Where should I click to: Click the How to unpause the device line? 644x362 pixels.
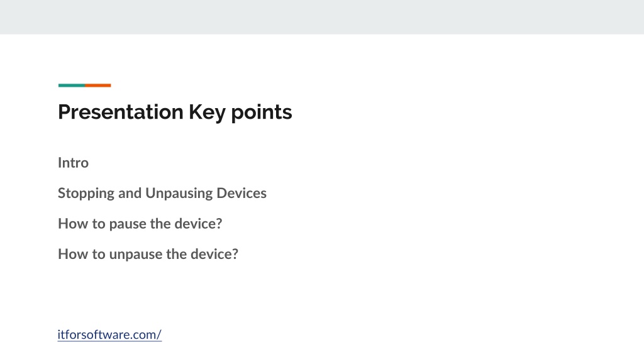(x=148, y=254)
